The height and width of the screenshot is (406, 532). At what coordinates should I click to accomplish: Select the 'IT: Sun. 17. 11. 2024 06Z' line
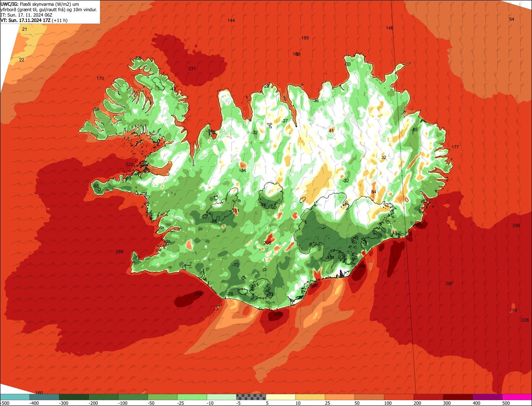pos(26,15)
